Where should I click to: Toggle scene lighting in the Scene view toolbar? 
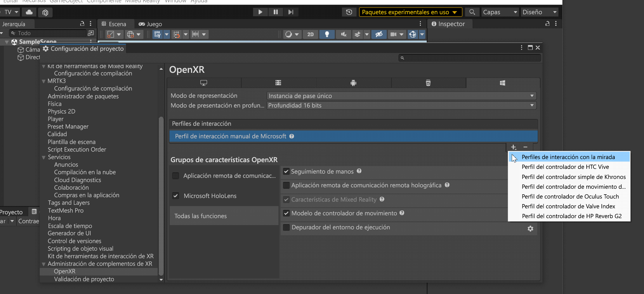327,34
